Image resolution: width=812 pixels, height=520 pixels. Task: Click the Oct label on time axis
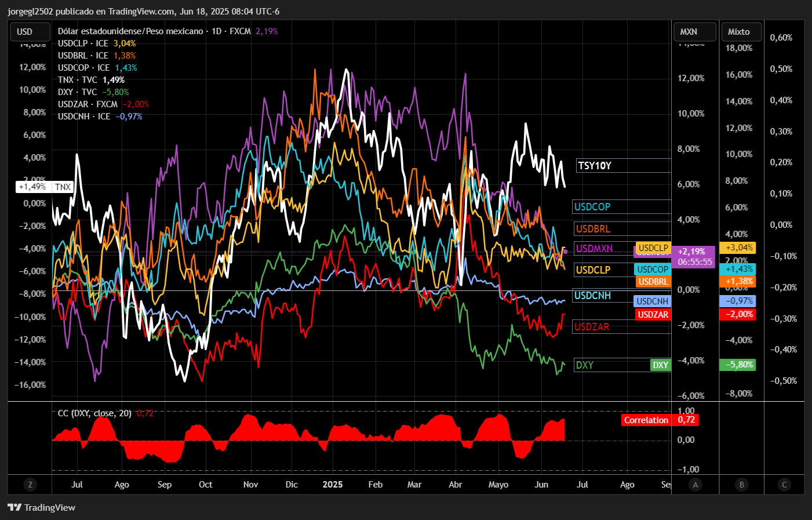coord(206,485)
